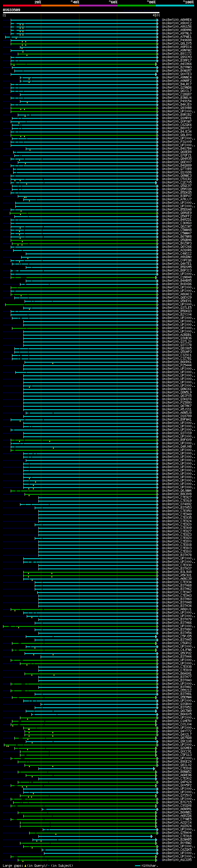Screen dimensions: 197x868
Task: Select the UniRef100_A9NNC4 hit label
Action: [x=176, y=78]
